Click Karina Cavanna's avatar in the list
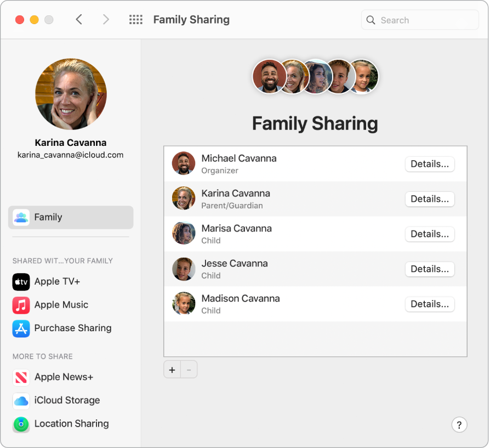The height and width of the screenshot is (448, 490). 184,198
